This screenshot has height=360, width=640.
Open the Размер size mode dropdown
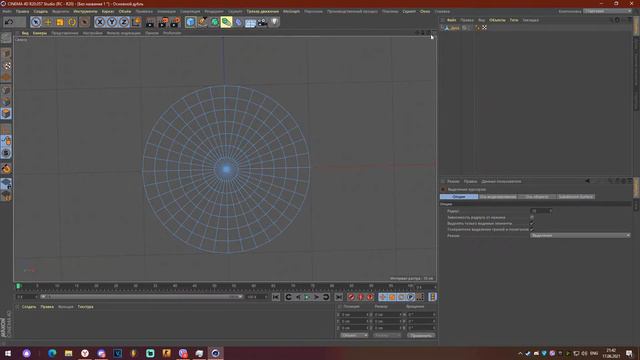[387, 336]
